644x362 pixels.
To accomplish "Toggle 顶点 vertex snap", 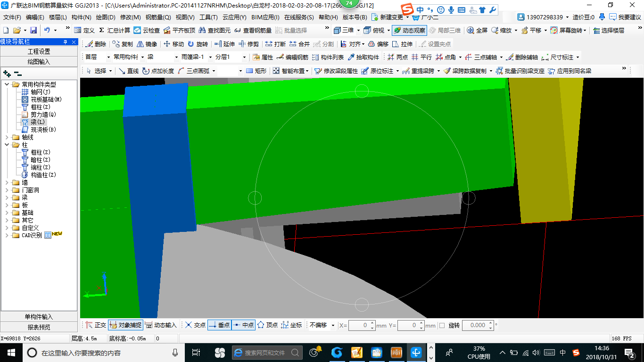I will (x=267, y=325).
